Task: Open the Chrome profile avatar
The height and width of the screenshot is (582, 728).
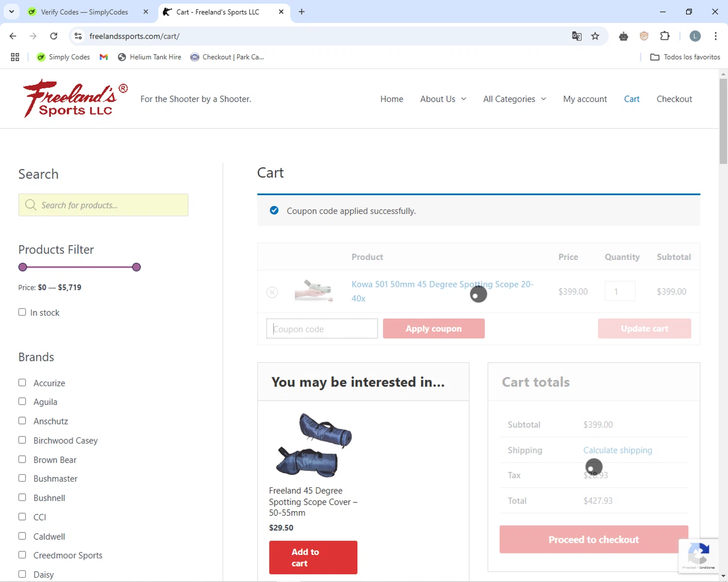Action: (x=695, y=36)
